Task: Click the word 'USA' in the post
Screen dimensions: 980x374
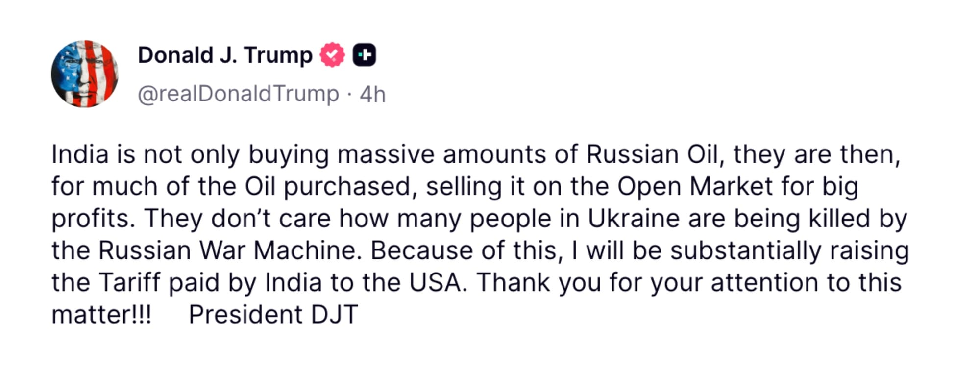Action: [436, 283]
